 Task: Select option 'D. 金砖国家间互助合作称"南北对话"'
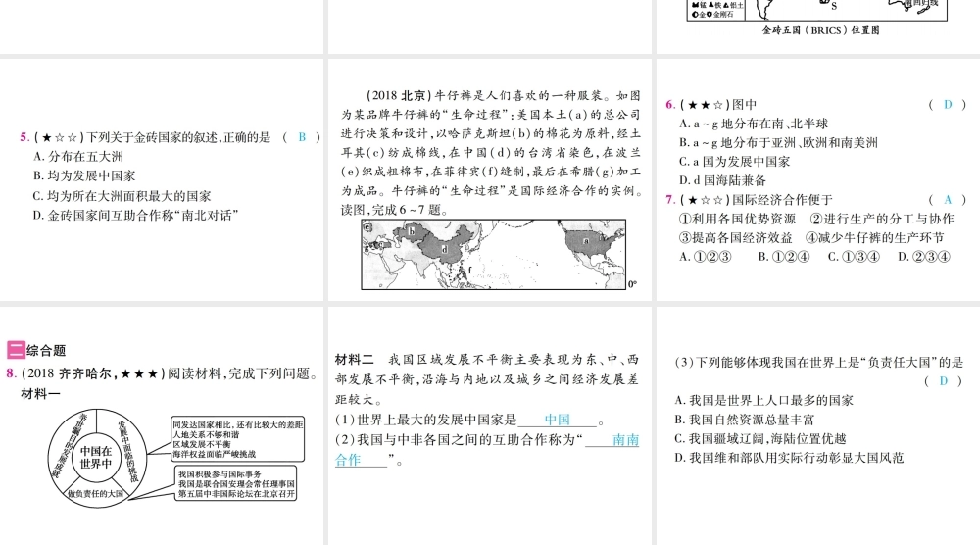pos(135,216)
